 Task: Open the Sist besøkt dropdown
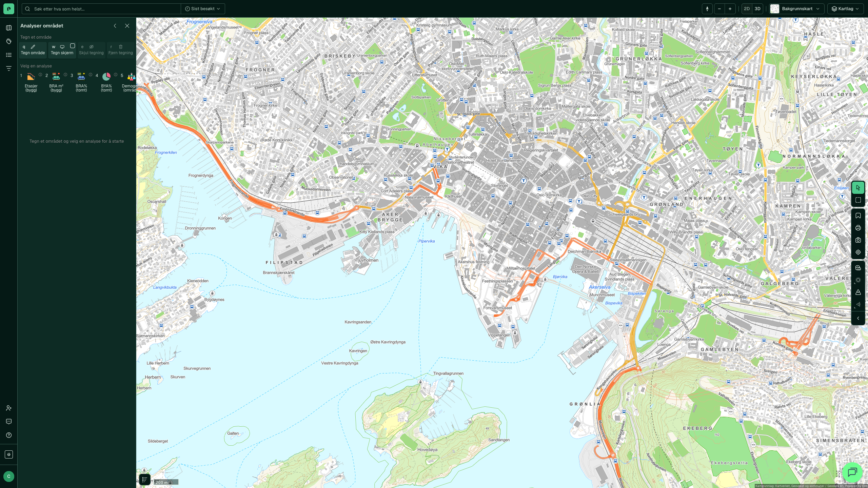[203, 9]
